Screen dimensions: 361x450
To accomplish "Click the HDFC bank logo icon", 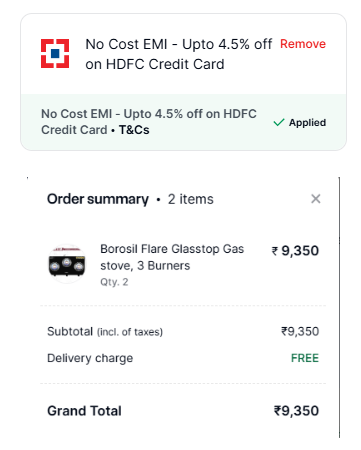I will point(55,53).
